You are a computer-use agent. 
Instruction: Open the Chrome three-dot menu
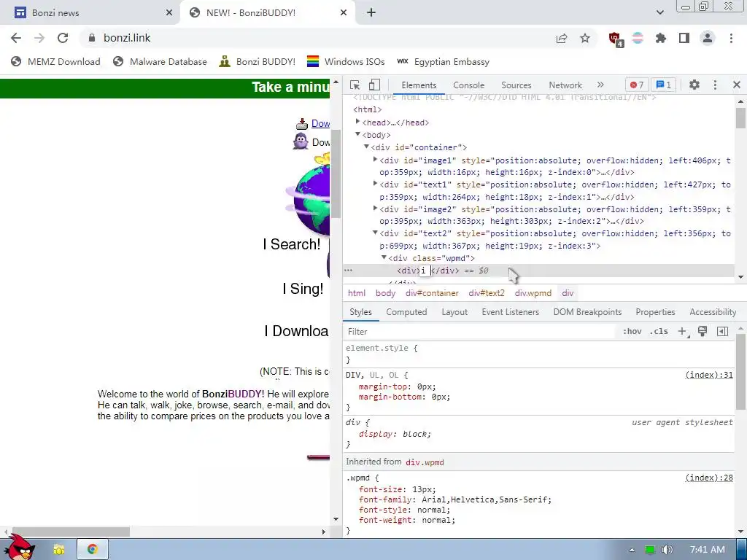731,38
